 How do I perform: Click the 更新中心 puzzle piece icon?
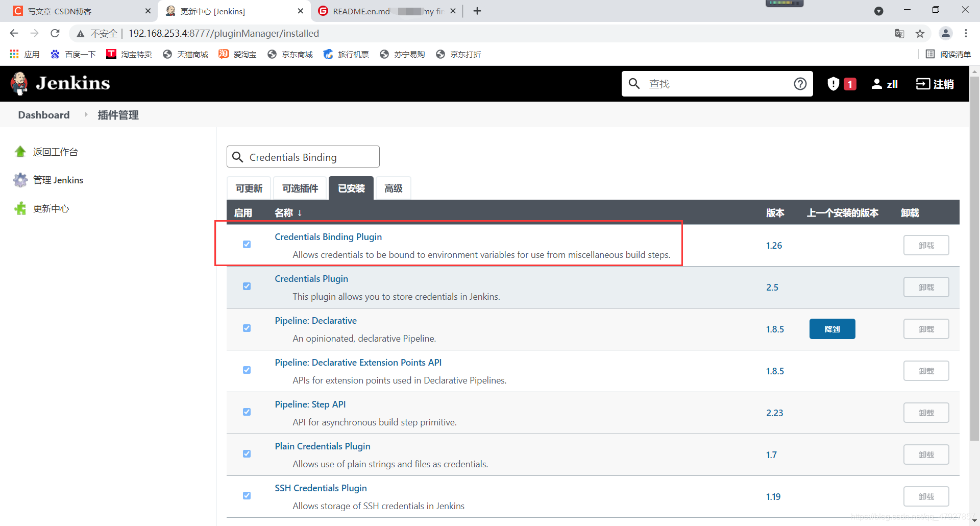pyautogui.click(x=20, y=208)
